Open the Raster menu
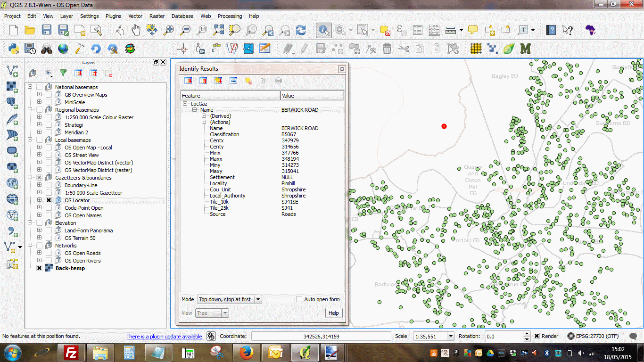The height and width of the screenshot is (362, 644). pos(157,16)
